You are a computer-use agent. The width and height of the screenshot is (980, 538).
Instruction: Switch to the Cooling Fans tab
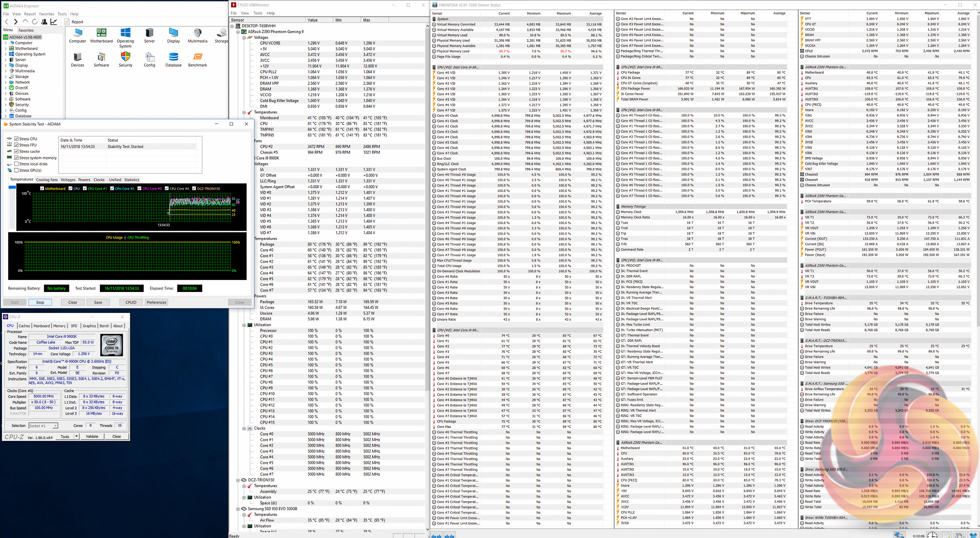click(x=47, y=179)
